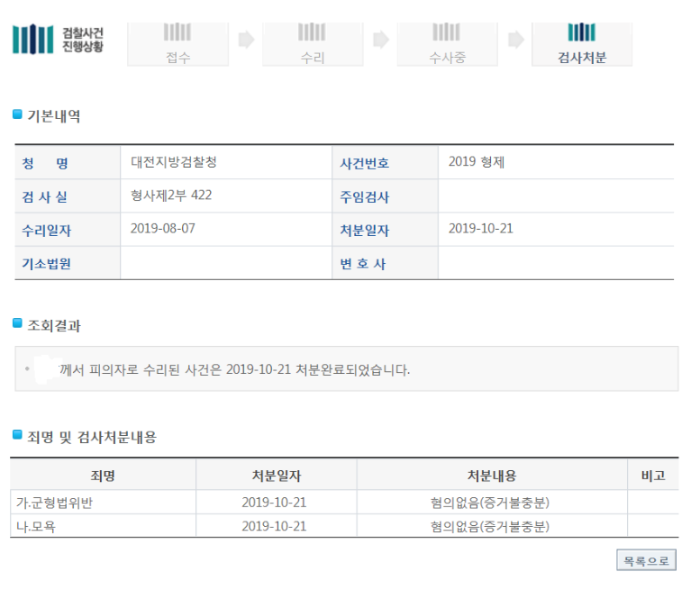Click the arrow before 검사처분 step
Screen dimensions: 700x590
tap(515, 40)
